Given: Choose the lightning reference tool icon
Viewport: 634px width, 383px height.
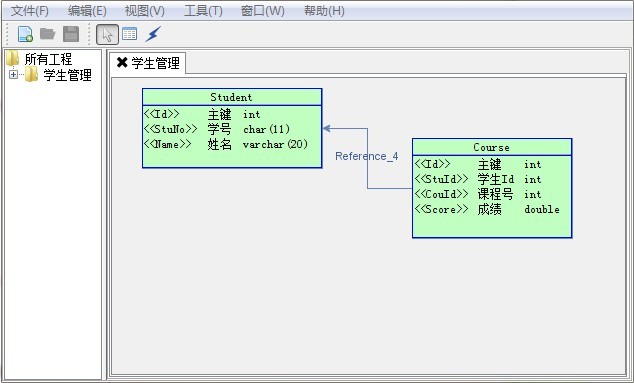Looking at the screenshot, I should [x=153, y=34].
